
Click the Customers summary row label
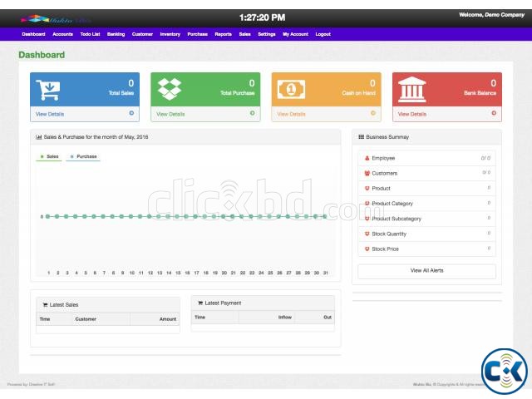(384, 174)
